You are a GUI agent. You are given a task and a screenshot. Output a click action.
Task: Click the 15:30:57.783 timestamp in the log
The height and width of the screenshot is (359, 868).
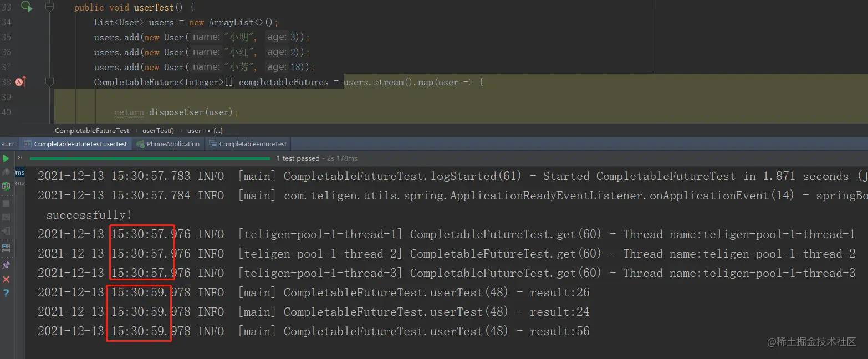151,176
